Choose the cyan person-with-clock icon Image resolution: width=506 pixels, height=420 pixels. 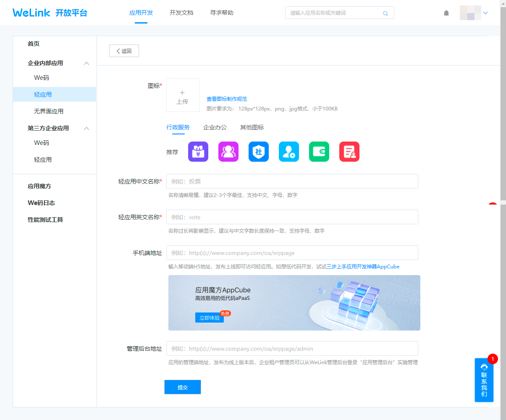point(289,152)
